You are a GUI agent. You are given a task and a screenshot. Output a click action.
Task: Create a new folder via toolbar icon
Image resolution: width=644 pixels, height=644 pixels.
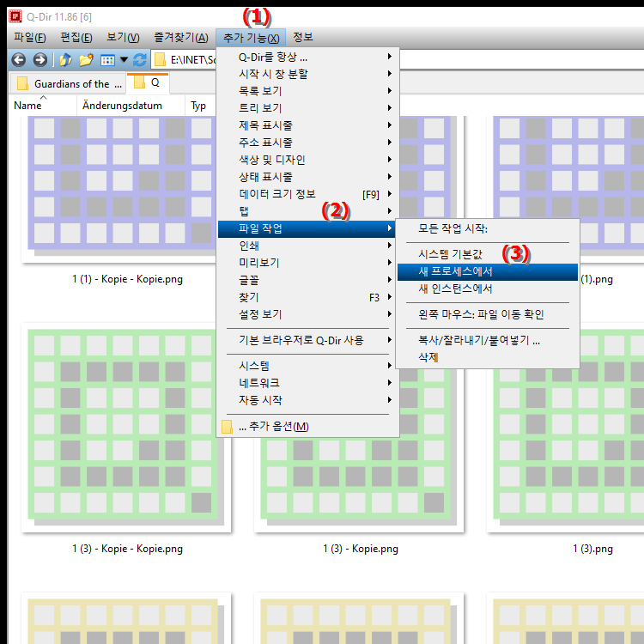tap(86, 60)
